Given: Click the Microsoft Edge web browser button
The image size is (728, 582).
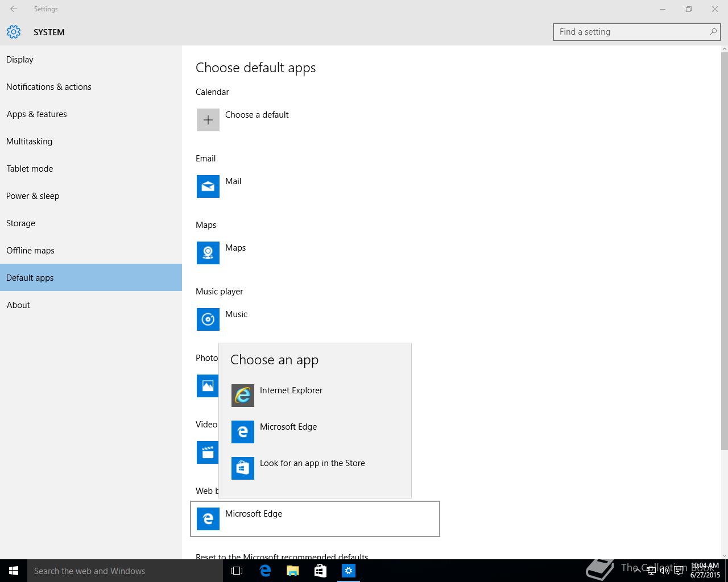Looking at the screenshot, I should click(x=315, y=519).
